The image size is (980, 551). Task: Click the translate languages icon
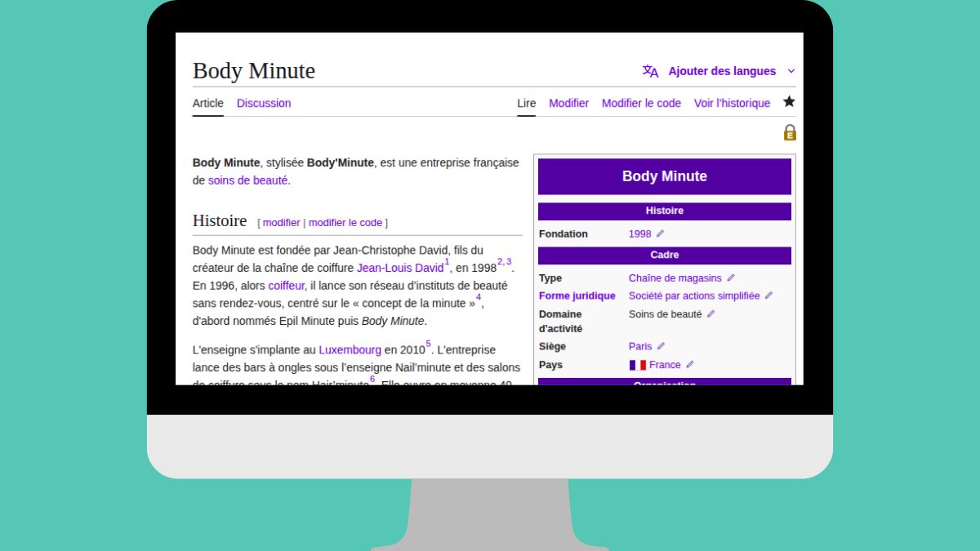coord(650,71)
